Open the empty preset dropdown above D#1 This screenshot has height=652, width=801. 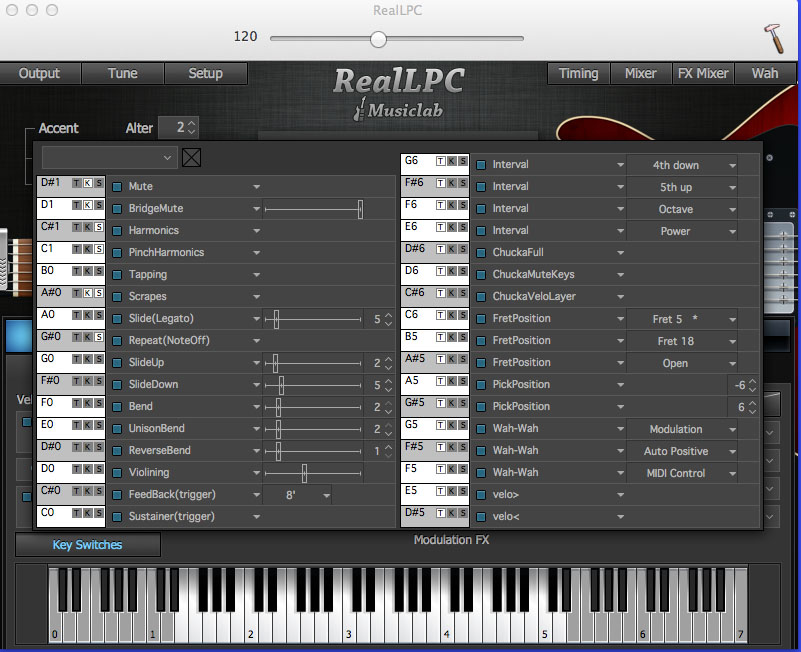[x=110, y=157]
